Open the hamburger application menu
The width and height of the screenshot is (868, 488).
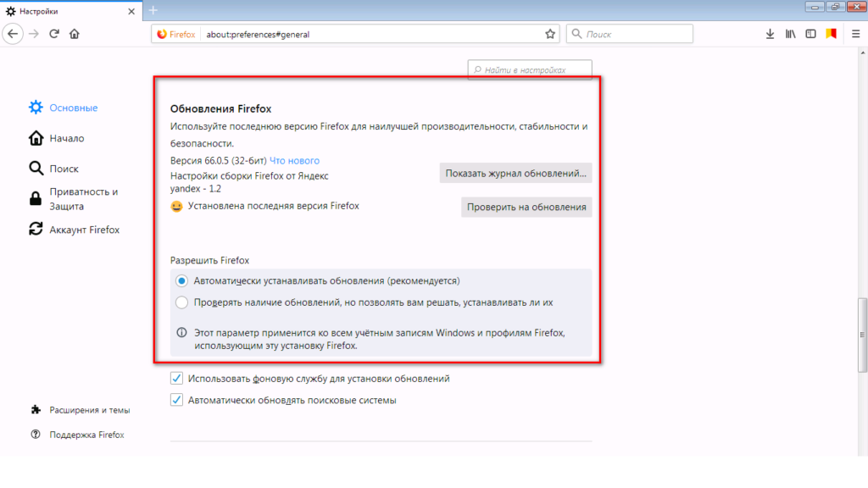(855, 34)
